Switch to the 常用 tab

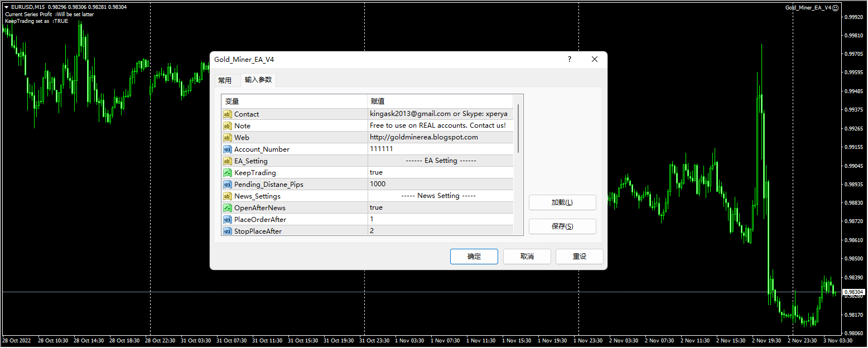[x=225, y=80]
